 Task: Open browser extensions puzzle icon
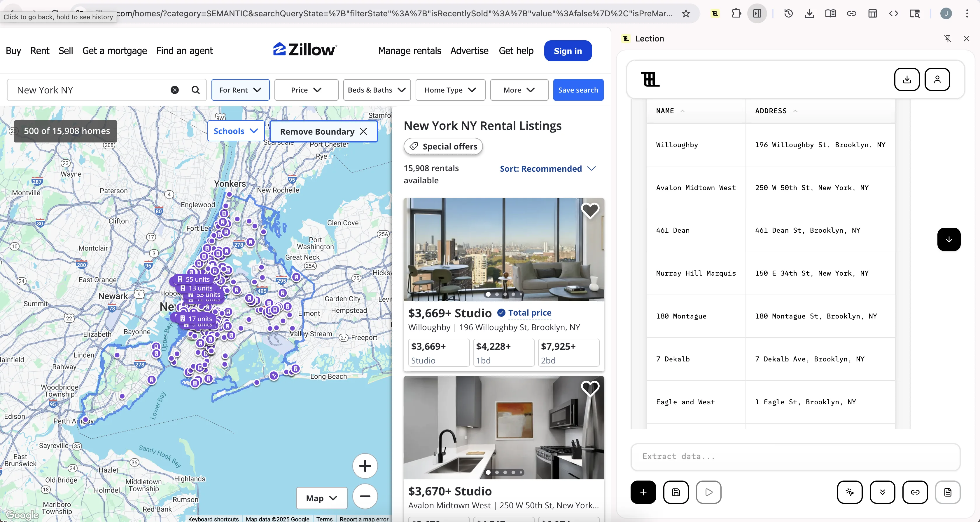point(736,13)
